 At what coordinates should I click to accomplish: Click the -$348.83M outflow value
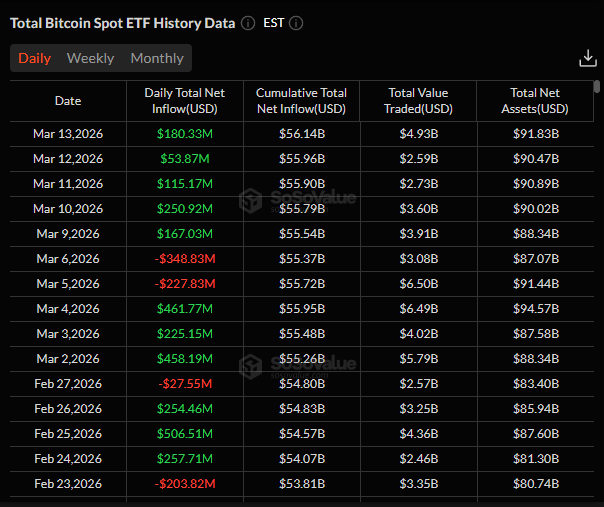[x=185, y=259]
